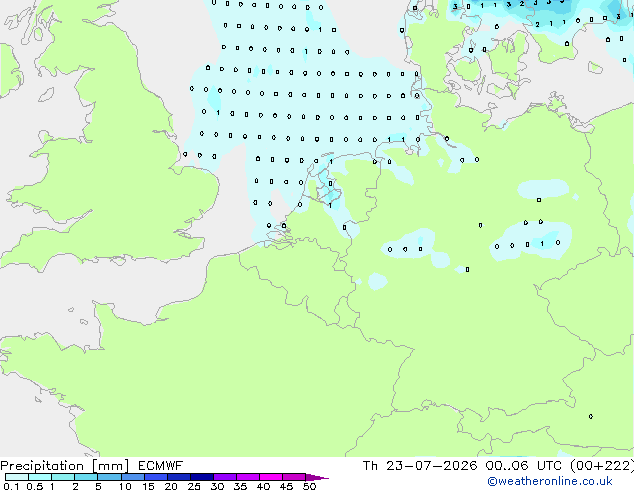Pick the 20–25 mm legend color swatch

(x=178, y=477)
